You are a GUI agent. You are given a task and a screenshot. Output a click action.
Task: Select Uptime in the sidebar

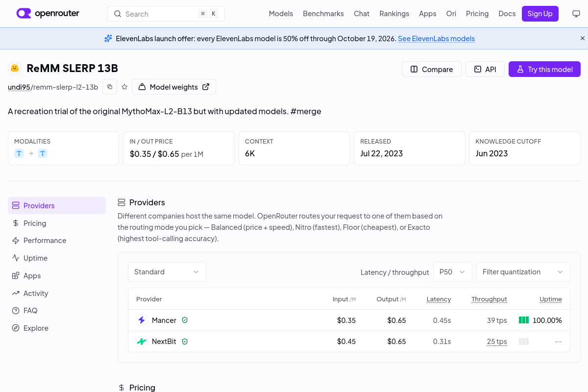[x=57, y=258]
